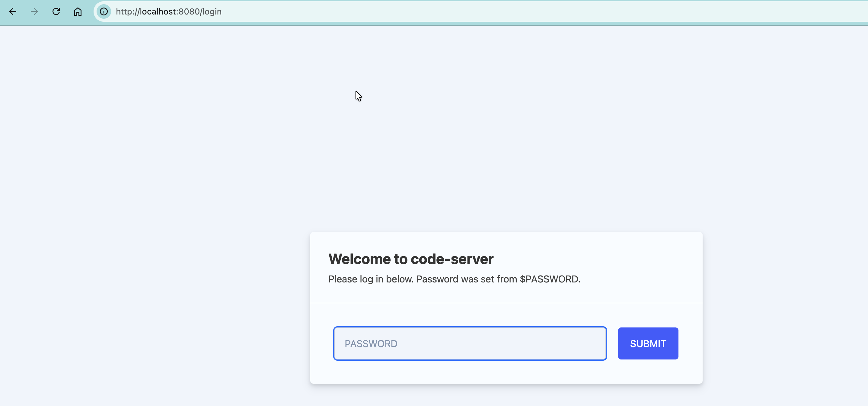Click the password instruction text

click(x=454, y=279)
